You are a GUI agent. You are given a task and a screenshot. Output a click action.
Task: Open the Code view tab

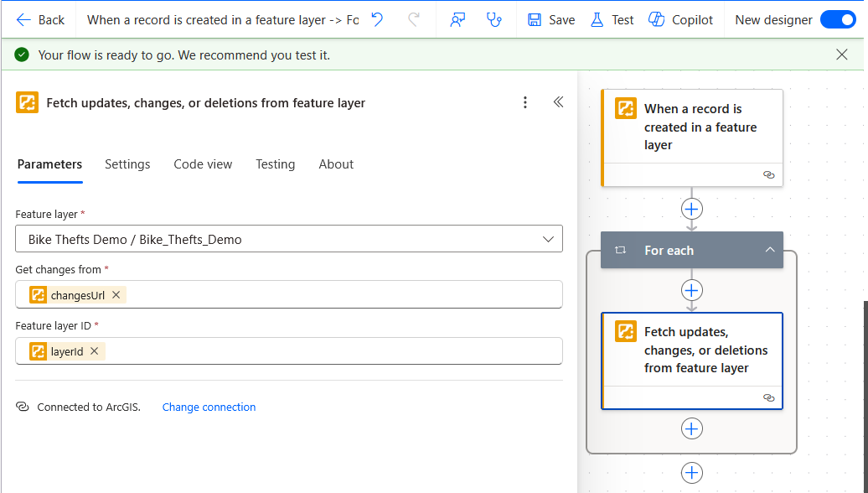pyautogui.click(x=203, y=164)
